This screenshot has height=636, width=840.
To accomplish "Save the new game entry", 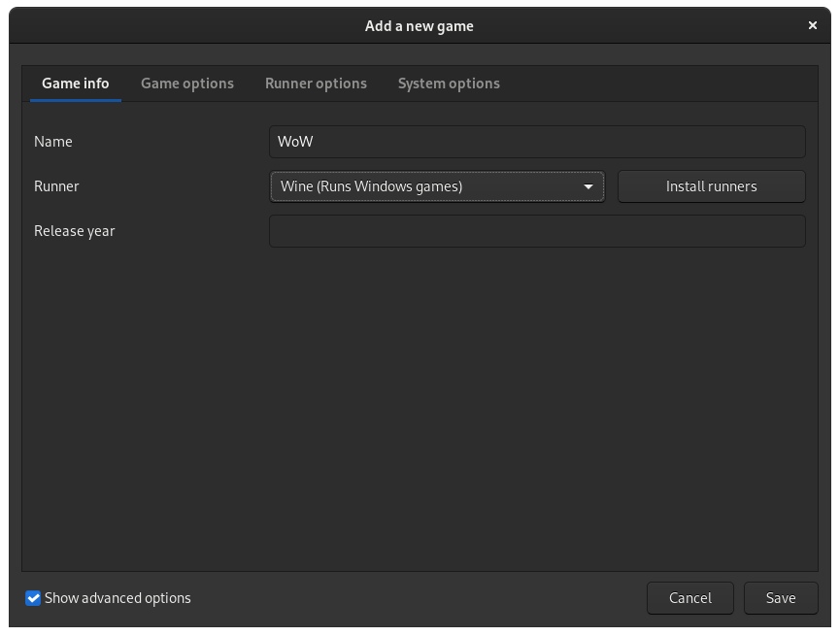I will (781, 598).
